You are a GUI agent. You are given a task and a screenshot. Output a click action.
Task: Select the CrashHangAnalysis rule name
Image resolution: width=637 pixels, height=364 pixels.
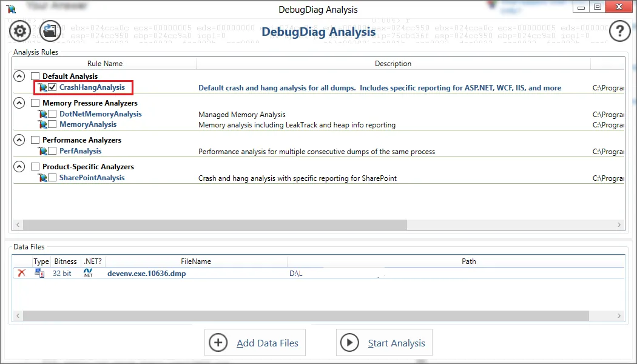point(92,87)
